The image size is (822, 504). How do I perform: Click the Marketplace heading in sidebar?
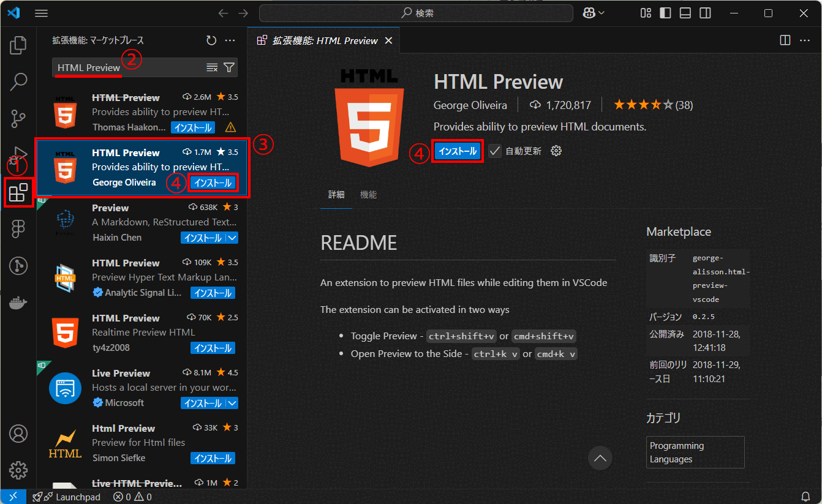(679, 232)
